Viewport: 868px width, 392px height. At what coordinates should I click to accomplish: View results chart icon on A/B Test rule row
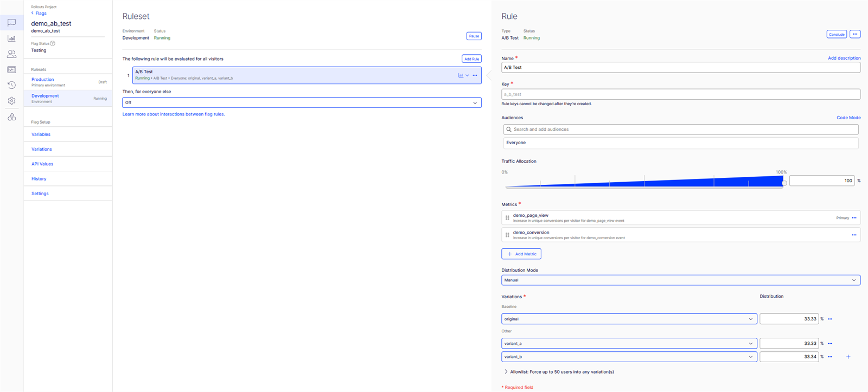(x=461, y=75)
